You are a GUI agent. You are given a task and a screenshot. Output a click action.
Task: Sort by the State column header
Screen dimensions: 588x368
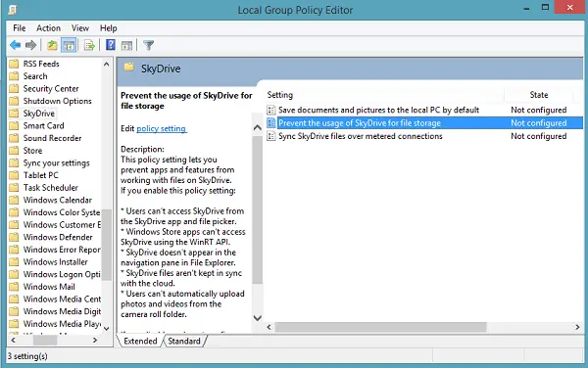(x=538, y=95)
